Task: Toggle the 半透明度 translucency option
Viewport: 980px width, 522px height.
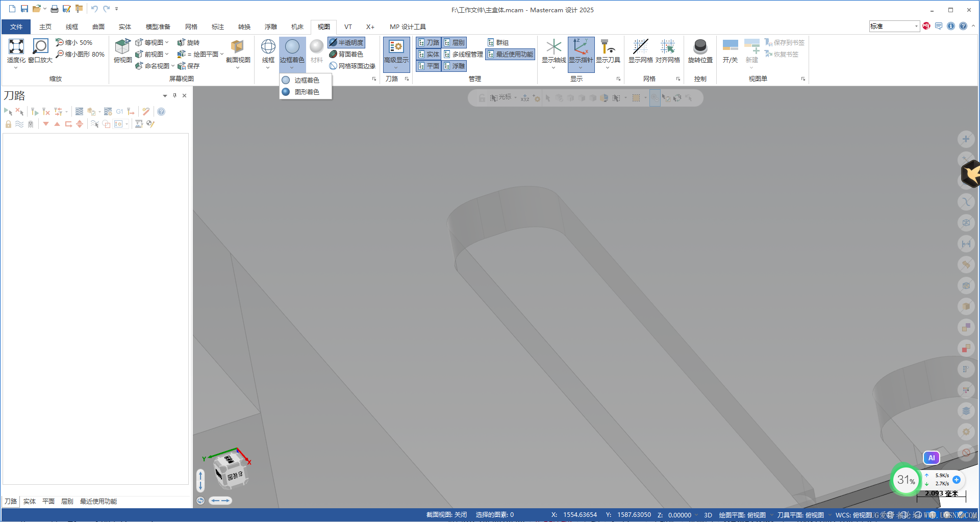Action: tap(346, 43)
